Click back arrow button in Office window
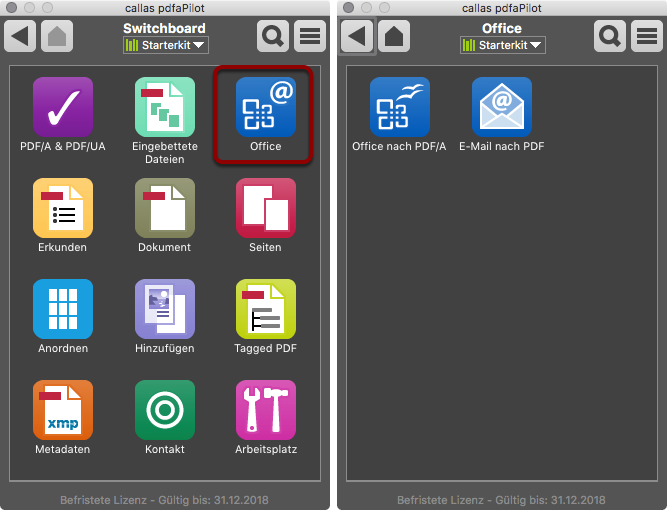This screenshot has width=668, height=510. click(x=357, y=36)
